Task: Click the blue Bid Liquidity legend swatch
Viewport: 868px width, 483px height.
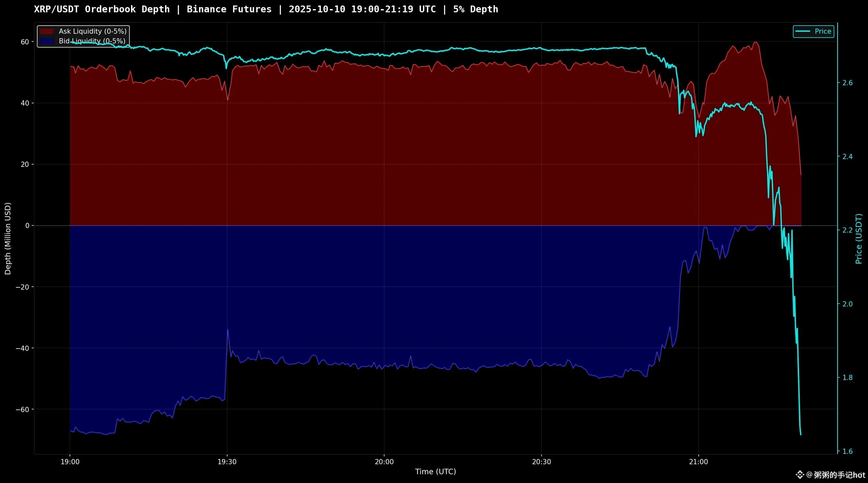Action: 47,41
